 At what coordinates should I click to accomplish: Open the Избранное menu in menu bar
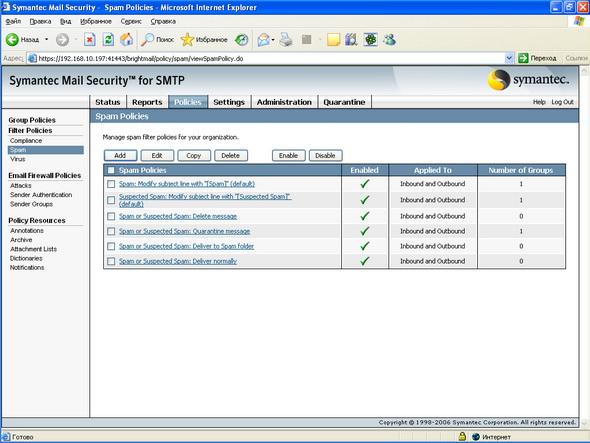click(x=96, y=21)
